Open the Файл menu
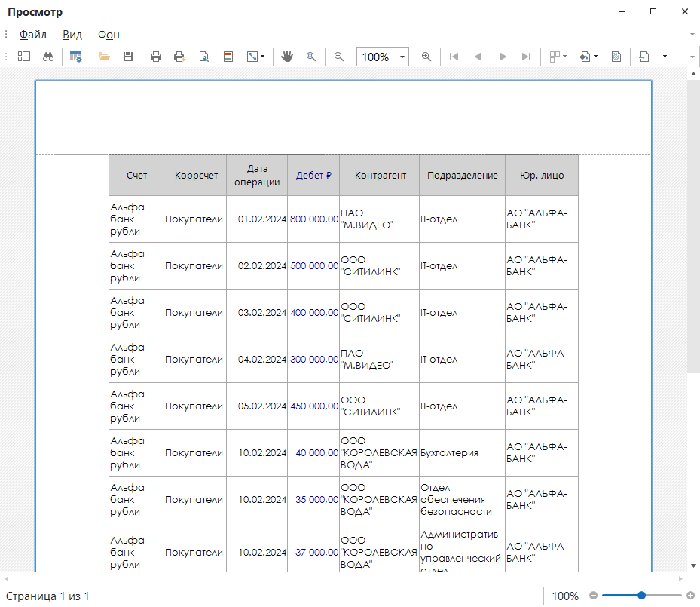 pyautogui.click(x=33, y=35)
